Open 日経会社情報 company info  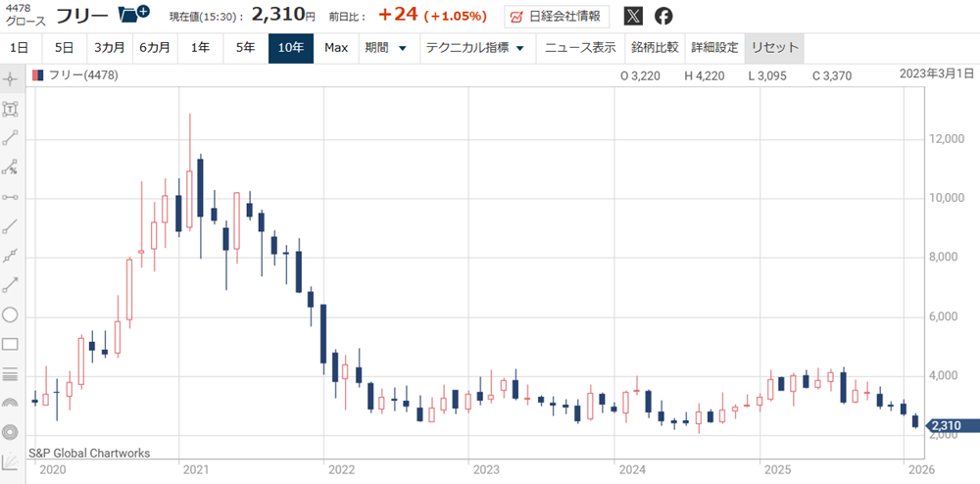[x=557, y=17]
